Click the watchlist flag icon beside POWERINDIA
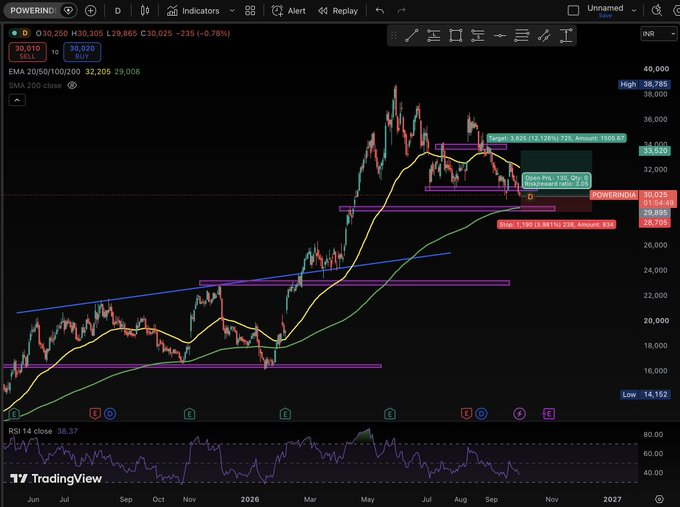 point(68,11)
